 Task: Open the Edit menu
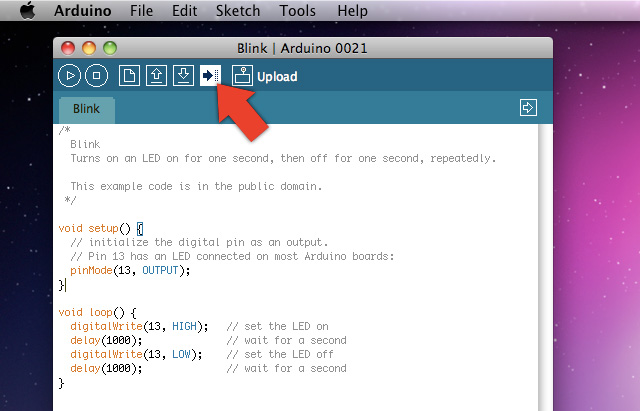(x=184, y=11)
